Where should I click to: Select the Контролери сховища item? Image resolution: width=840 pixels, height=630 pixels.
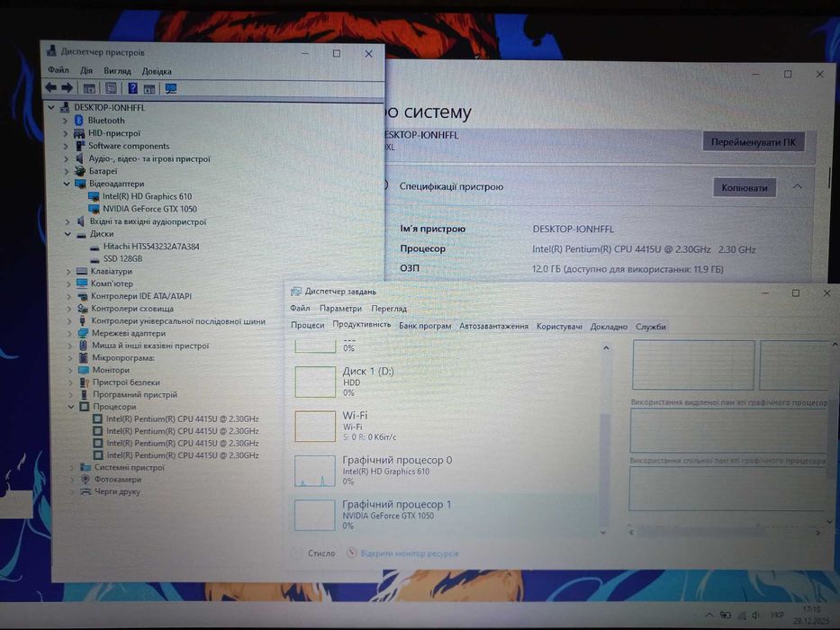[132, 309]
